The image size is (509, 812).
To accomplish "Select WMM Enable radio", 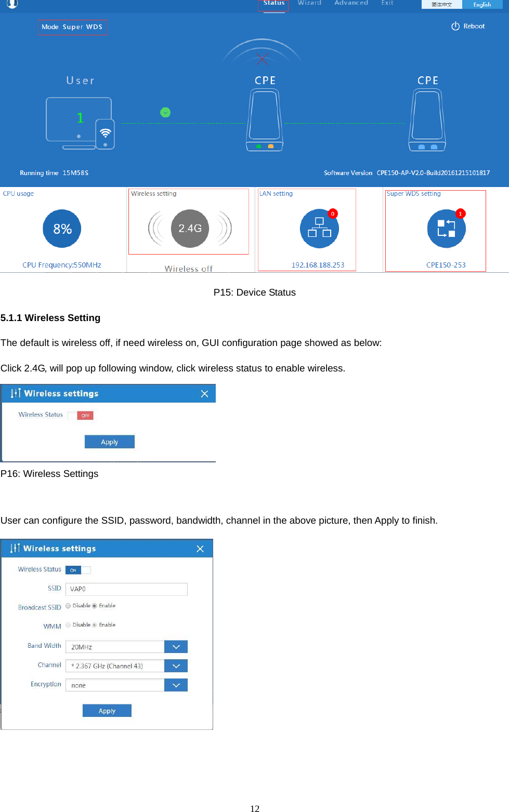I will pyautogui.click(x=94, y=625).
